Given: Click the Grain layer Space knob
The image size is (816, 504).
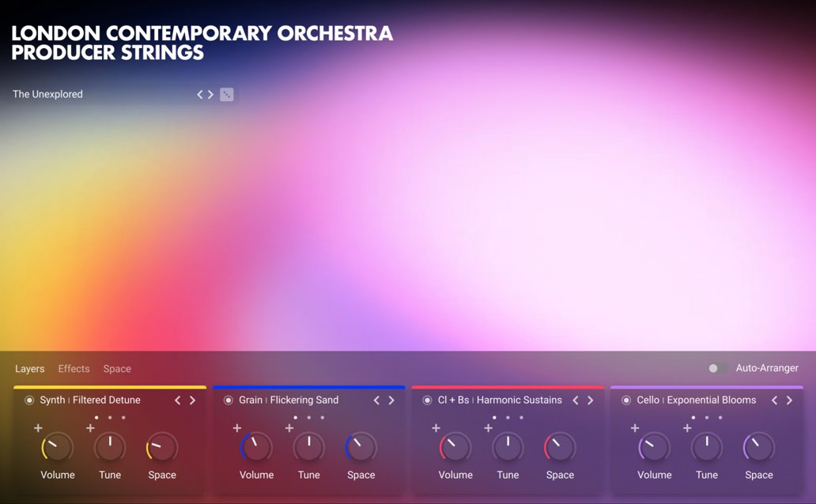Looking at the screenshot, I should 361,448.
